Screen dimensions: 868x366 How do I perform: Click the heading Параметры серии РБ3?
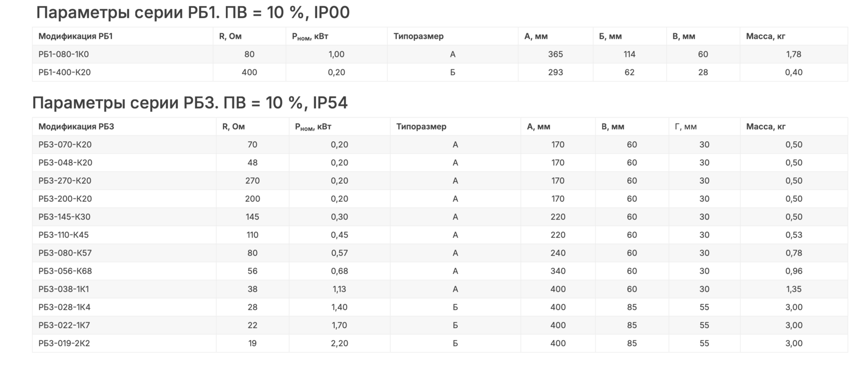click(190, 103)
